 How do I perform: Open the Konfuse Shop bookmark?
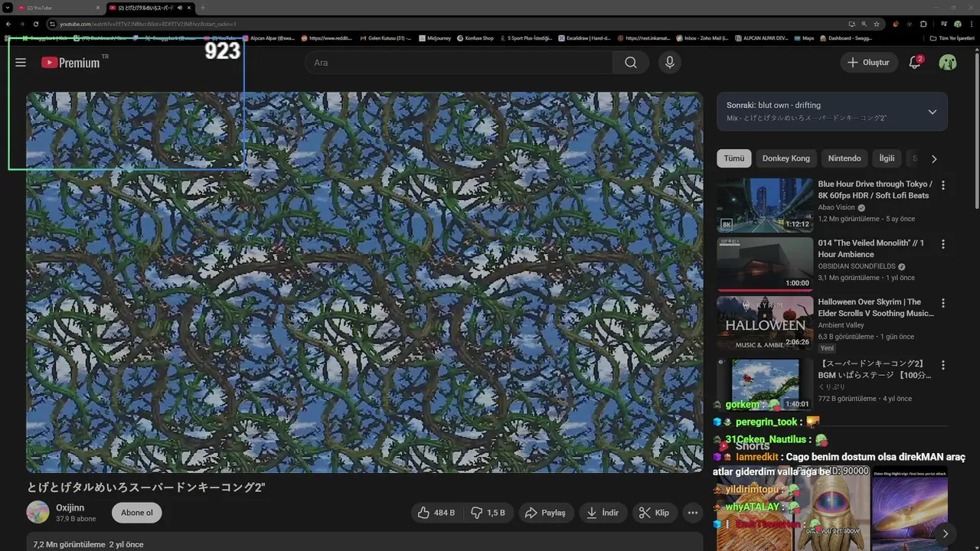(x=475, y=37)
